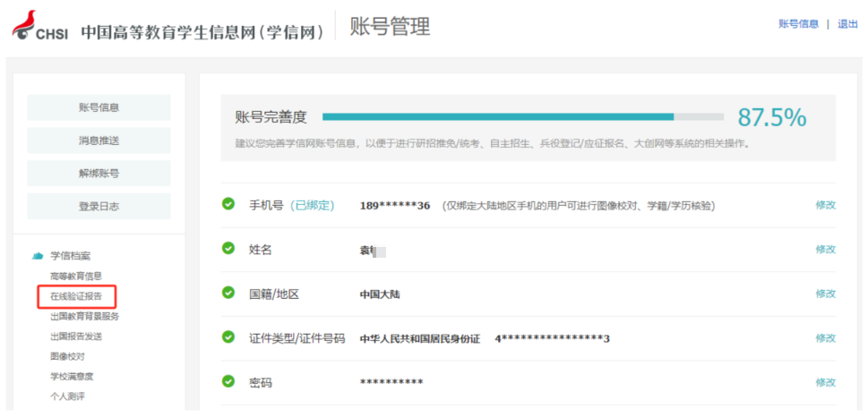The width and height of the screenshot is (868, 417).
Task: Click the 中华人民共和国居民身份证 text
Action: (420, 338)
